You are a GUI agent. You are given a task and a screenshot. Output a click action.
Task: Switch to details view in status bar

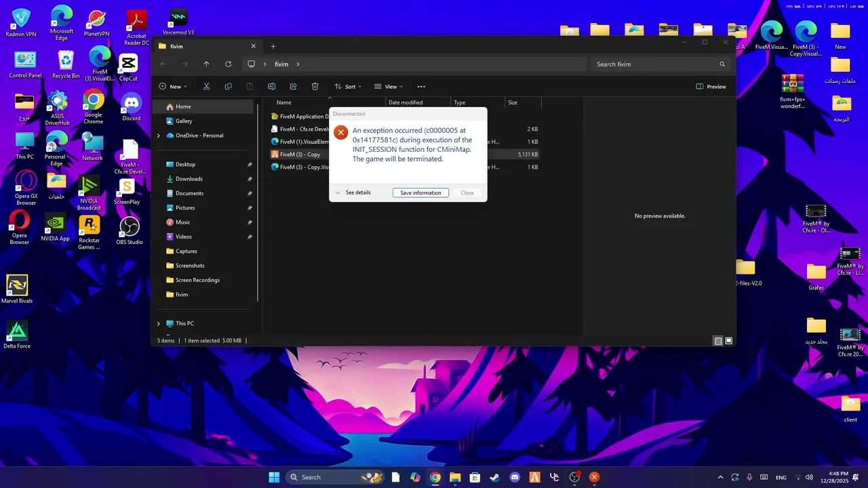pos(717,341)
